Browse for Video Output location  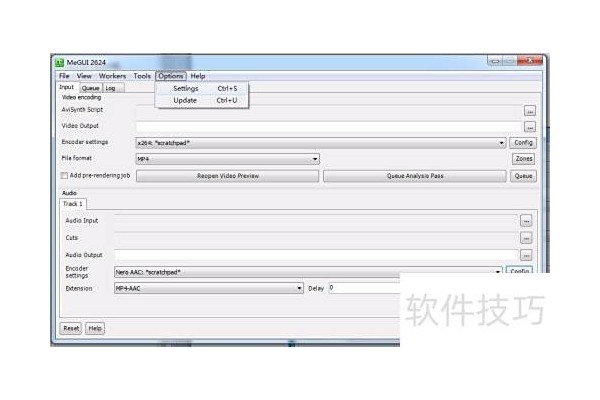530,127
